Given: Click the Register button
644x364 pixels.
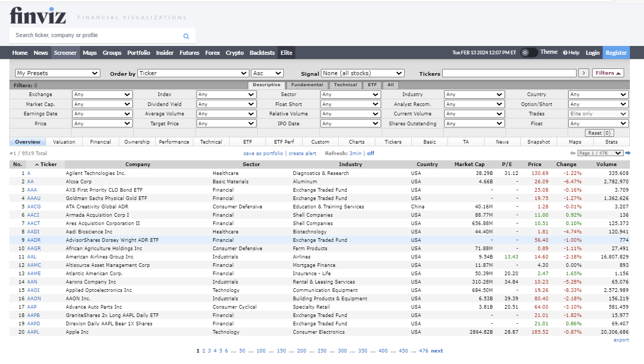Looking at the screenshot, I should point(616,52).
